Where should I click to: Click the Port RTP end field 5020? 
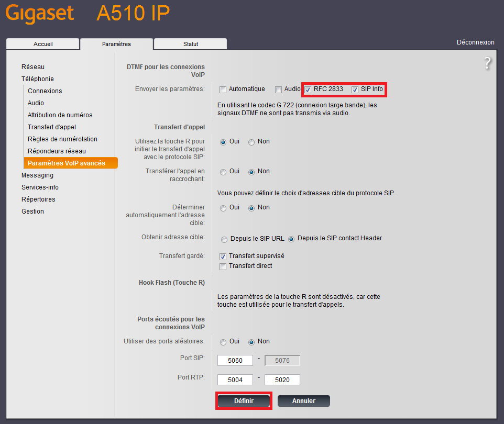[282, 380]
